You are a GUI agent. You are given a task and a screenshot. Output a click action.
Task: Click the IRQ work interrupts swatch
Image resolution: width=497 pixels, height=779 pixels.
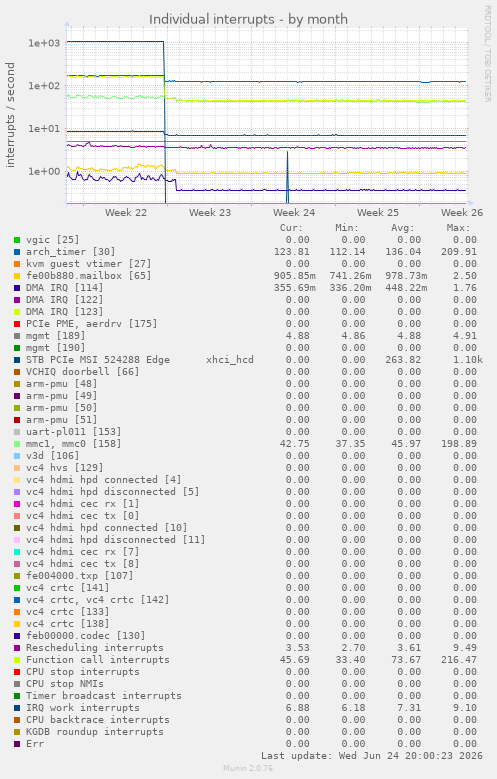tap(17, 708)
